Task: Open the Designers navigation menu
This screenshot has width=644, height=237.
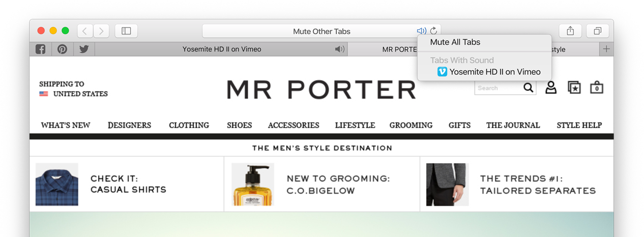Action: tap(129, 125)
